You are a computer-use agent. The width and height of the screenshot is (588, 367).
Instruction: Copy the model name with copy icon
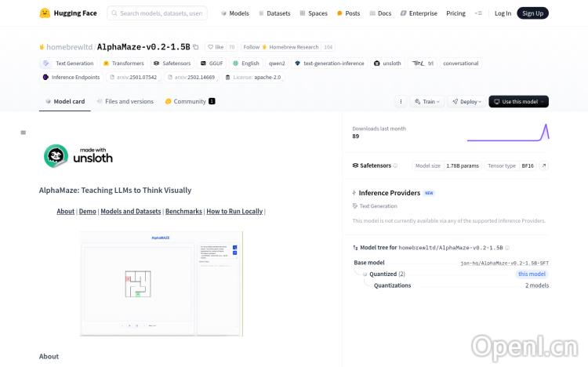tap(196, 47)
